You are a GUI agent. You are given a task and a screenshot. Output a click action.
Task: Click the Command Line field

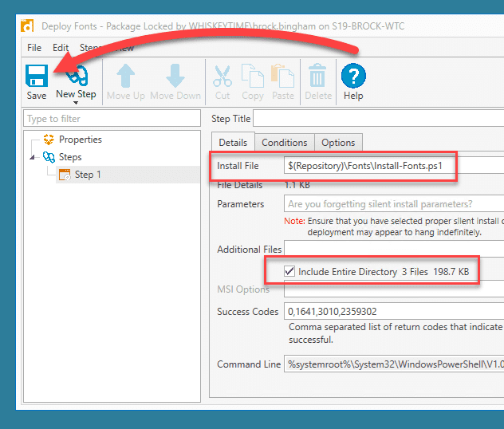394,364
